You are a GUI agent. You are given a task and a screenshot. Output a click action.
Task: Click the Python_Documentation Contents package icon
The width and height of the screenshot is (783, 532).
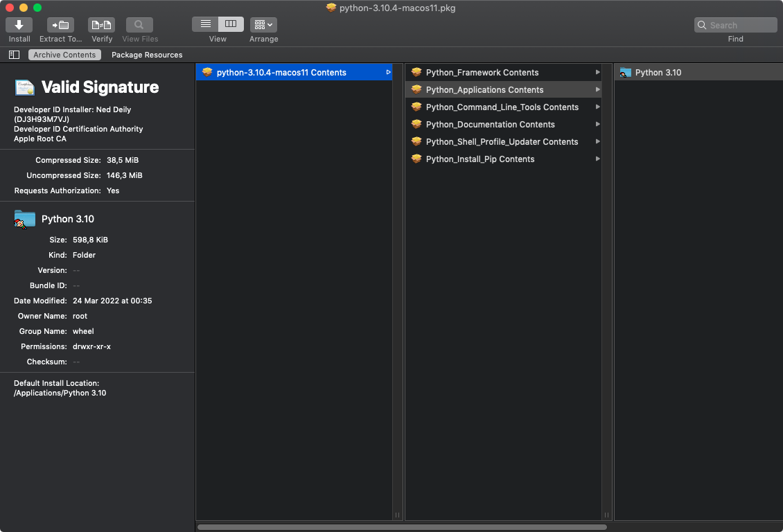(416, 124)
